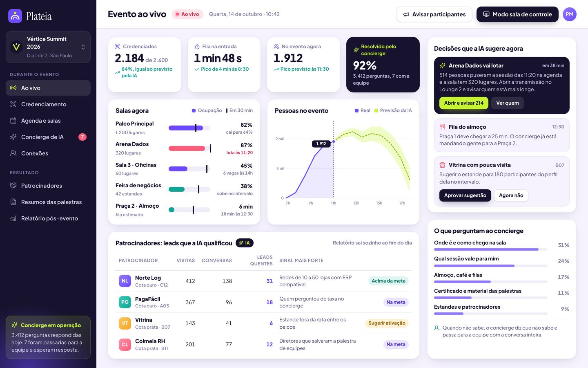The image size is (588, 368).
Task: Click the No evento agora people icon
Action: [x=276, y=47]
